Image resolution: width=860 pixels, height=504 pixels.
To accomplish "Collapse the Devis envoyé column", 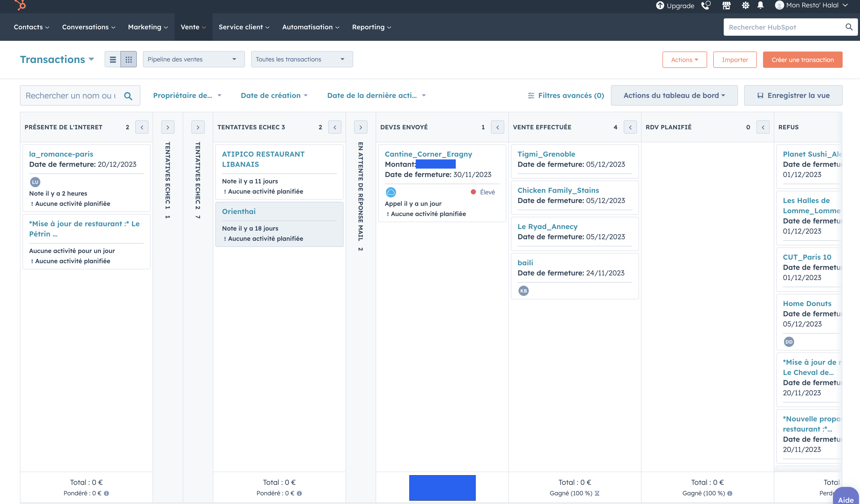I will tap(498, 127).
